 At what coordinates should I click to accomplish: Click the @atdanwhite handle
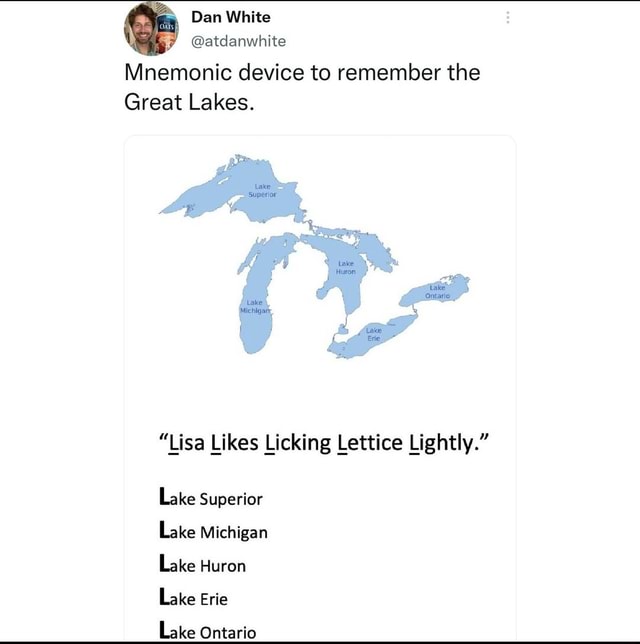point(239,41)
